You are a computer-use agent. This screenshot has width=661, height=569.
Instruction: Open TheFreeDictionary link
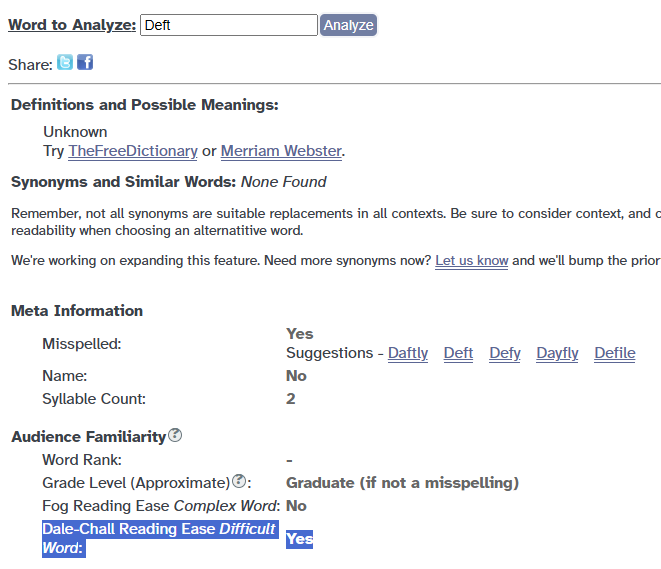133,151
